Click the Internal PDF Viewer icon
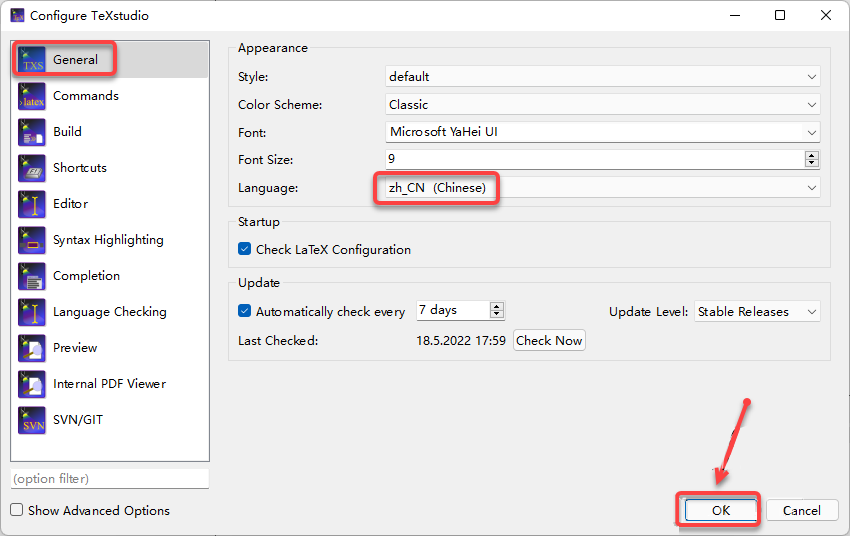This screenshot has width=850, height=536. 32,384
